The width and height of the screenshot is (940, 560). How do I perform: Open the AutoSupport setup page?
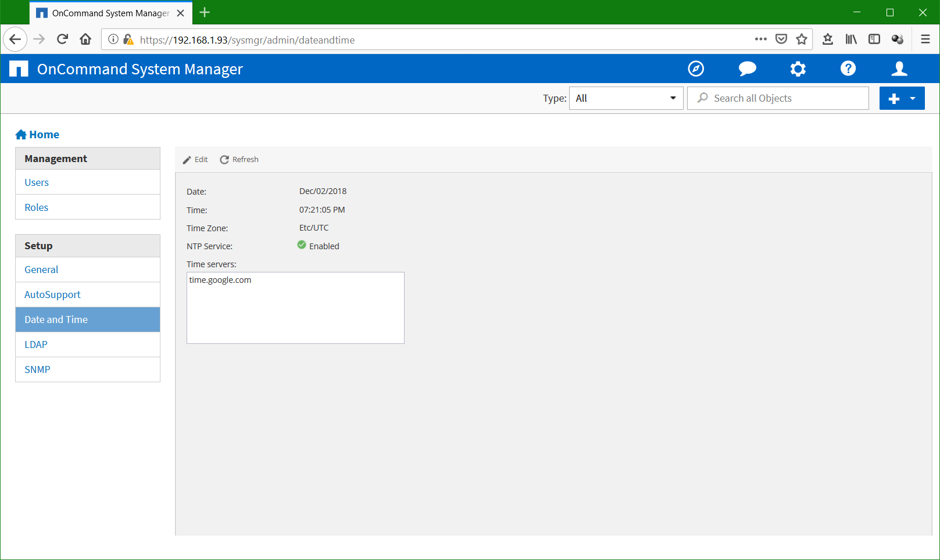pos(88,295)
